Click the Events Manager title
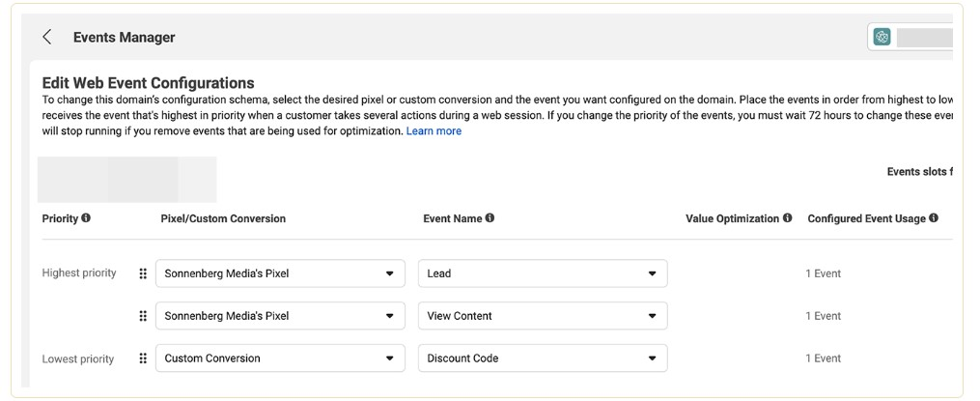The image size is (980, 401). (124, 38)
